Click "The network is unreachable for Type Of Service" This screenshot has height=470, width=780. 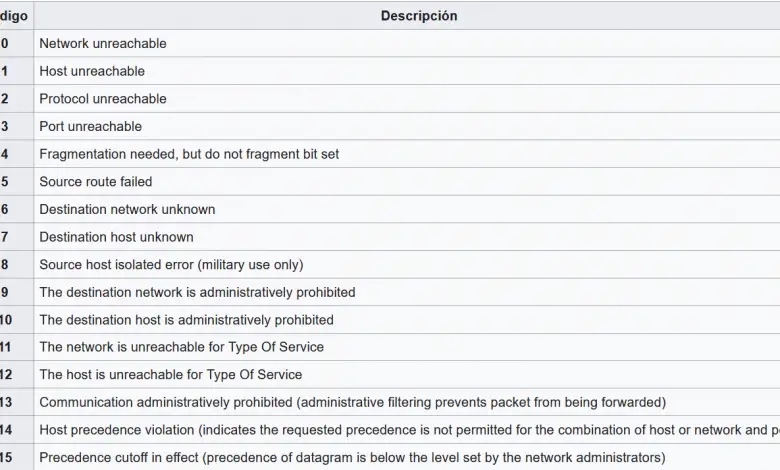click(181, 347)
